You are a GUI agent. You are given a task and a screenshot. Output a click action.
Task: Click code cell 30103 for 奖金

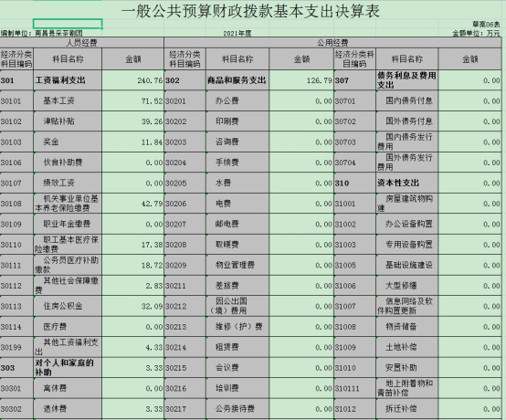pos(16,142)
